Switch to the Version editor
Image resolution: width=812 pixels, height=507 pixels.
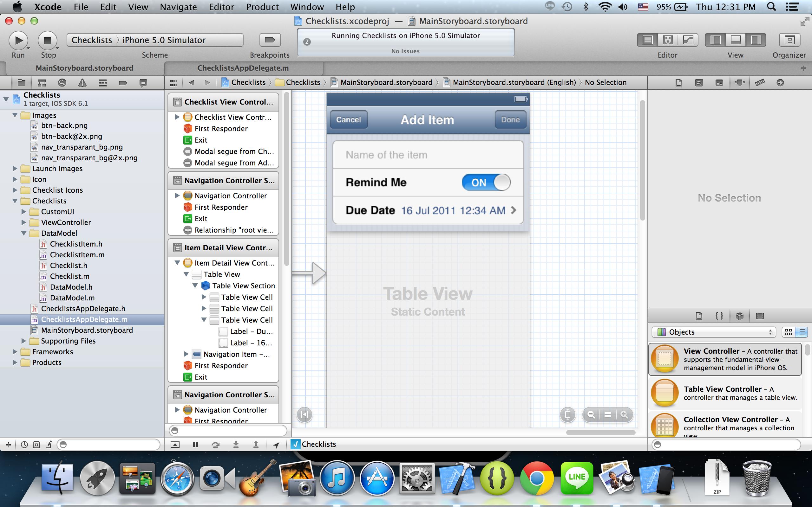click(688, 40)
